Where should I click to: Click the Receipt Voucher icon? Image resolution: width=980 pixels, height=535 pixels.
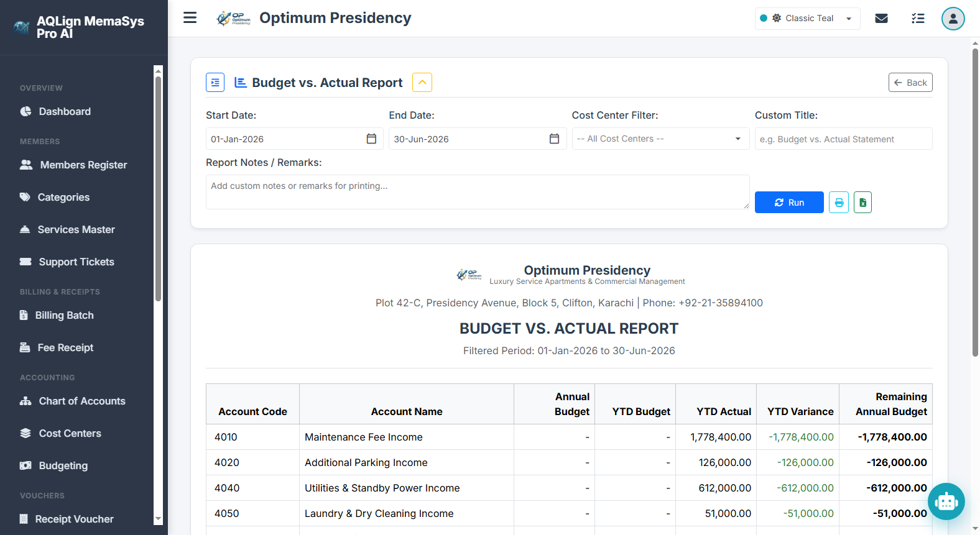[x=24, y=519]
